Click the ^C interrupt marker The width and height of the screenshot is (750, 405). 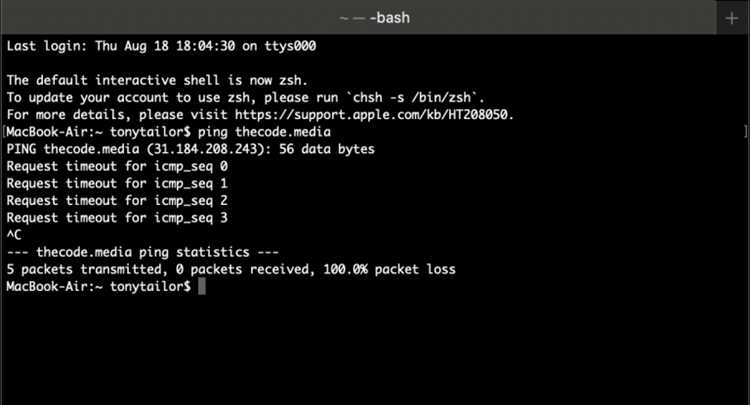click(x=14, y=235)
